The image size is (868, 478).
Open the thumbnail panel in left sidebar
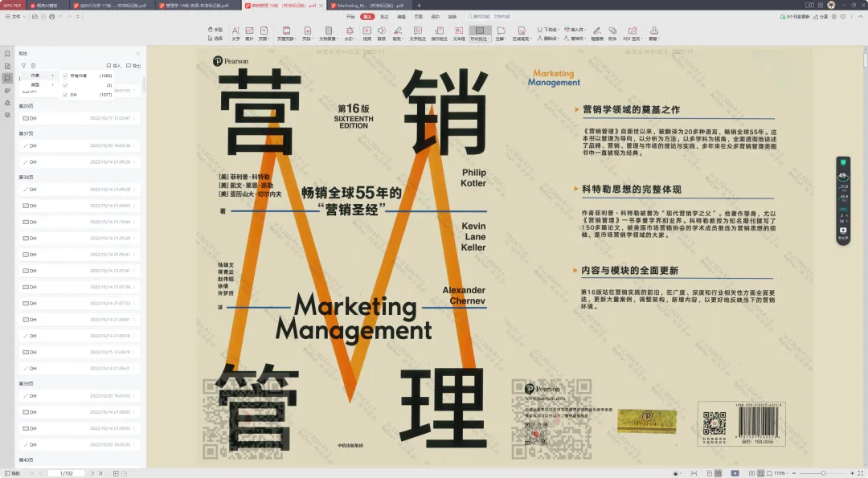point(7,66)
